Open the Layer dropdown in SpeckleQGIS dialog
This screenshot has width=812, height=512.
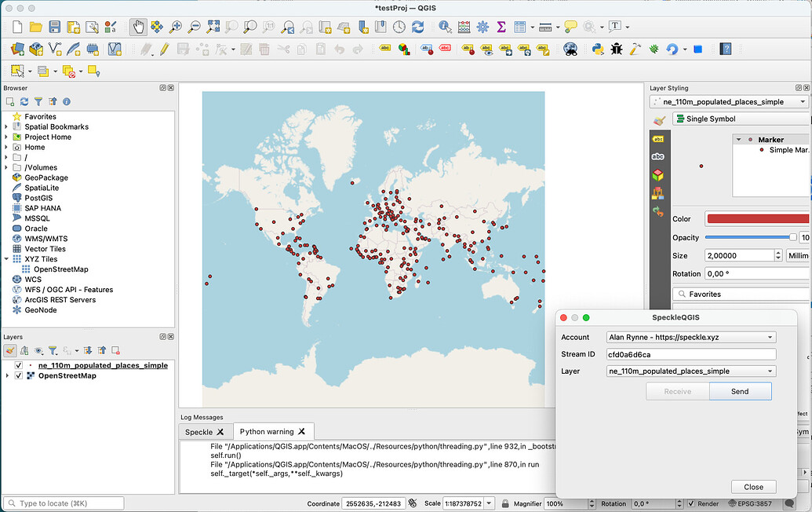(x=690, y=371)
